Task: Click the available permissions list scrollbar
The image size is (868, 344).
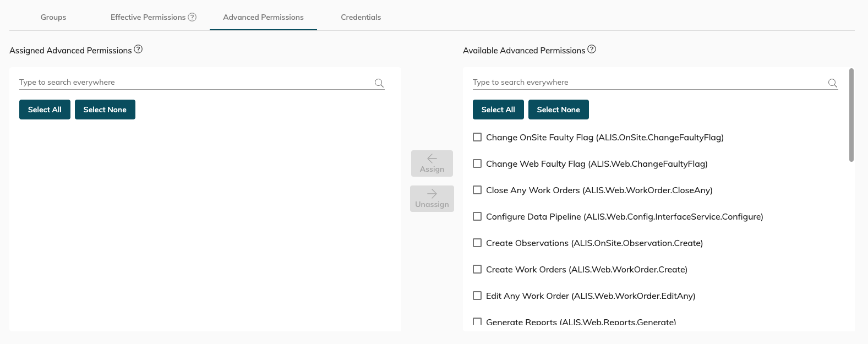Action: coord(851,116)
